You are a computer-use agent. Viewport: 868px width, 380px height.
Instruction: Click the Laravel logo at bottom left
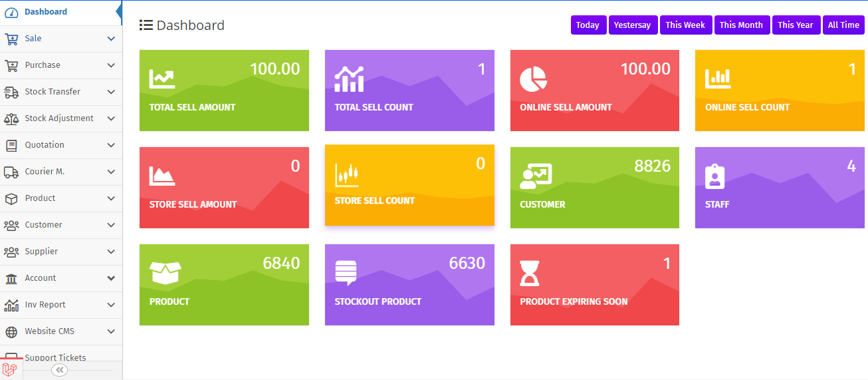(9, 369)
